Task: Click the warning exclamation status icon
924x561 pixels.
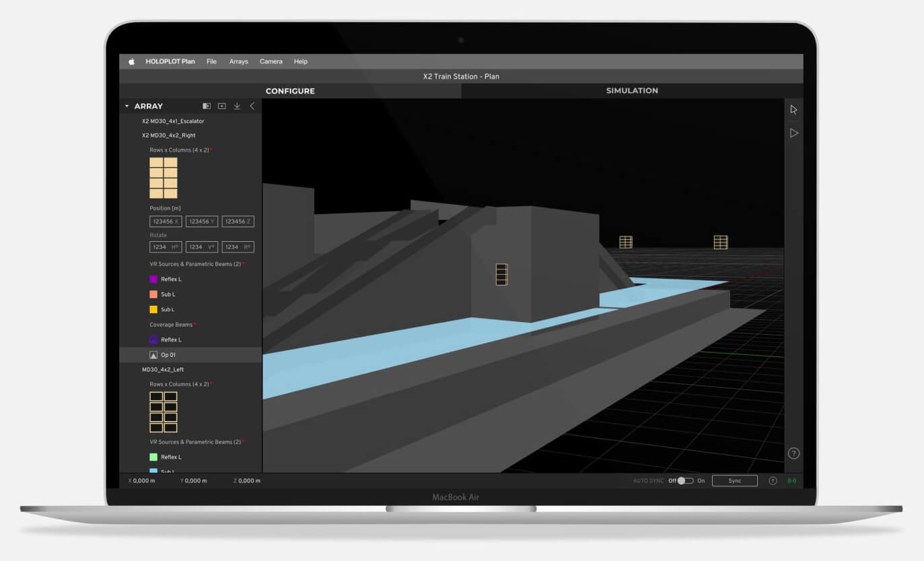Action: [x=773, y=481]
